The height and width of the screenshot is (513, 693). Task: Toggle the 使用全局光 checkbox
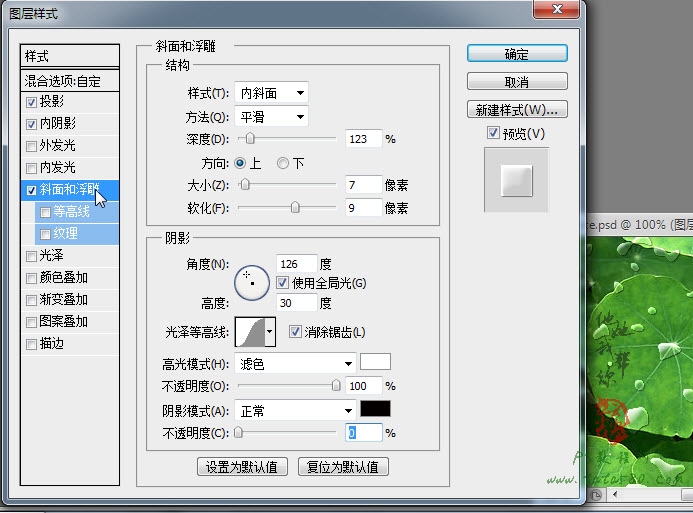(x=282, y=282)
